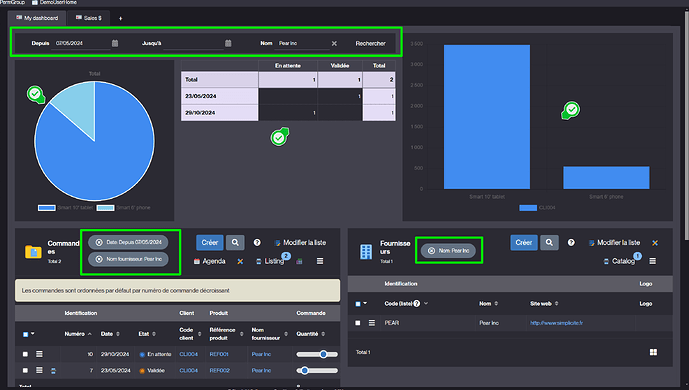Open the Commandes hamburger menu icon
Image resolution: width=689 pixels, height=390 pixels.
coord(320,261)
